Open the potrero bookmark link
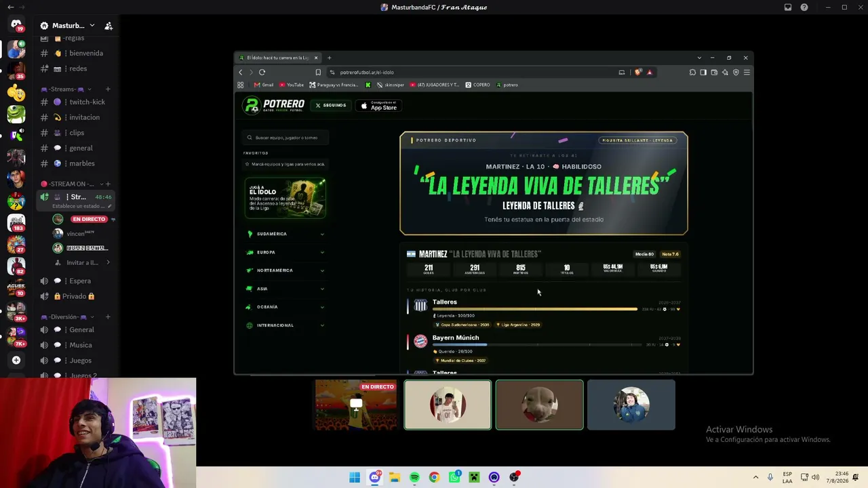The height and width of the screenshot is (488, 868). 507,85
